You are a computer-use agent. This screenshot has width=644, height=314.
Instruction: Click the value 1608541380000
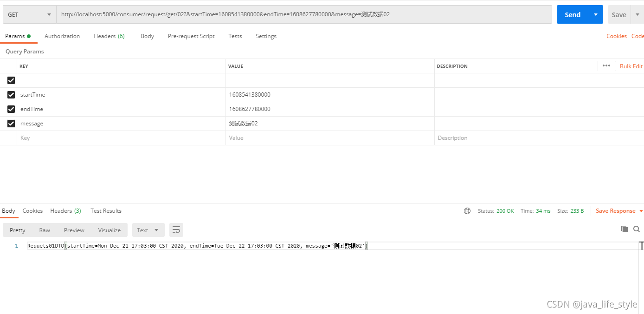point(250,95)
